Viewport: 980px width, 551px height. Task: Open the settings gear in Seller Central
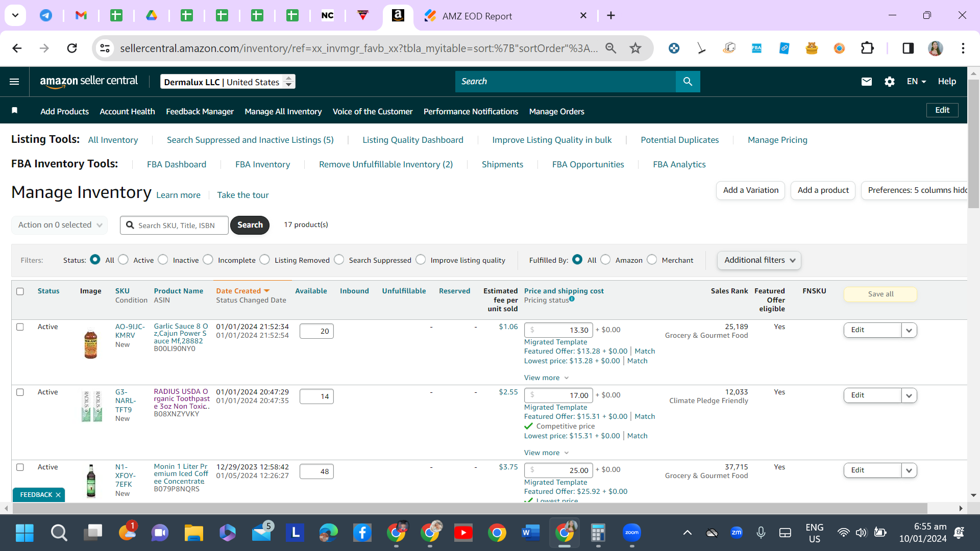click(890, 82)
